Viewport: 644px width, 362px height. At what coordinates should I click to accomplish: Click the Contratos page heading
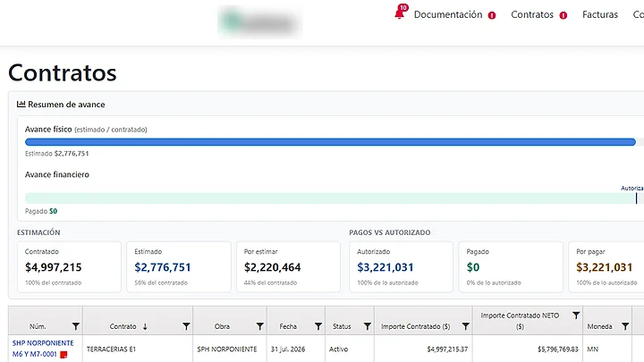63,72
